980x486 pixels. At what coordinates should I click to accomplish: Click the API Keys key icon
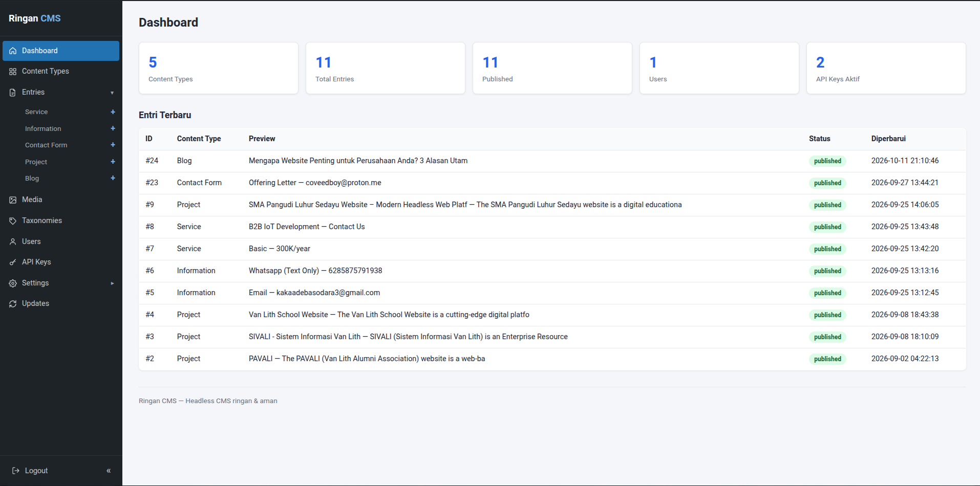(13, 262)
